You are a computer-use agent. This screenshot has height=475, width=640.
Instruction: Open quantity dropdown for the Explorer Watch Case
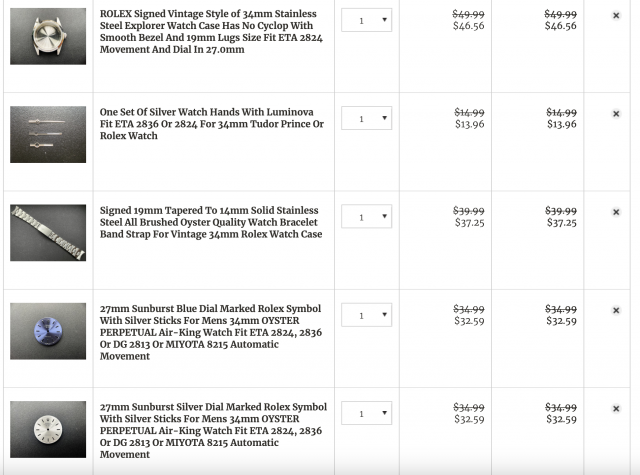(367, 20)
